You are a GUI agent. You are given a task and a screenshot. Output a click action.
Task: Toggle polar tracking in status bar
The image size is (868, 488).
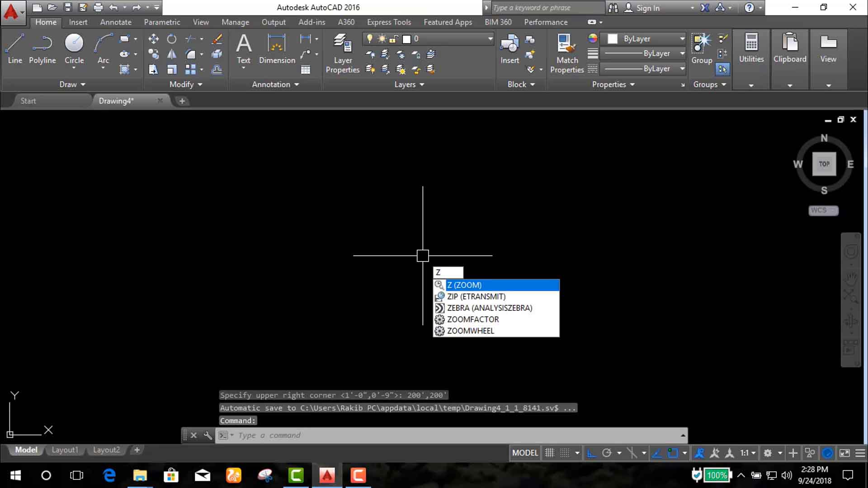607,453
